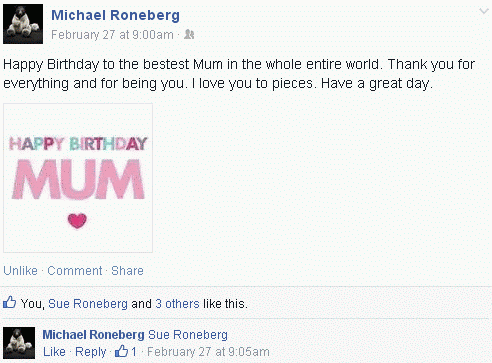Image resolution: width=492 pixels, height=363 pixels.
Task: Open tagged Sue Roneberg in comment
Action: [188, 334]
